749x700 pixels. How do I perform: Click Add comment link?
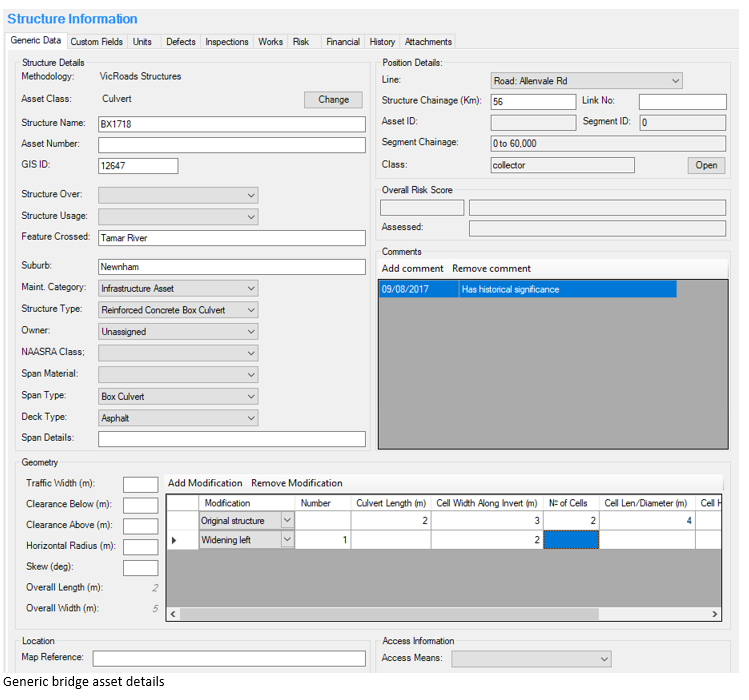point(412,268)
